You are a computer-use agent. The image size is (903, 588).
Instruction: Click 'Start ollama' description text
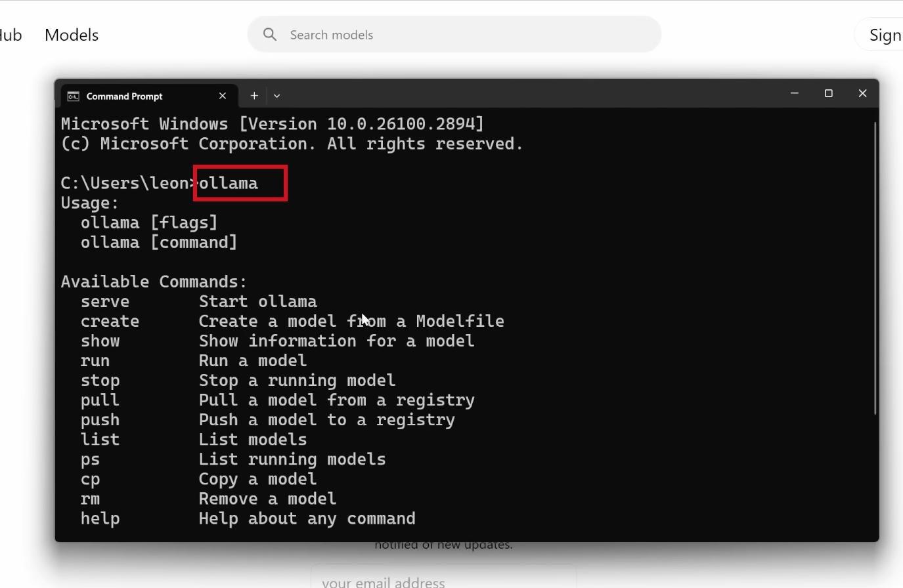[x=258, y=302]
